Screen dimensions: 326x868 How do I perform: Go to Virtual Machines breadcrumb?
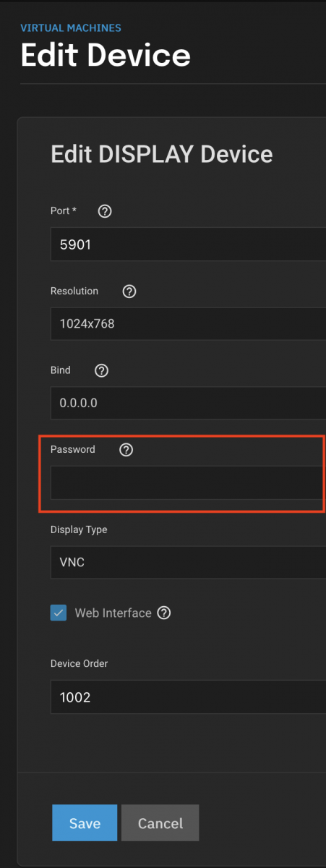71,28
